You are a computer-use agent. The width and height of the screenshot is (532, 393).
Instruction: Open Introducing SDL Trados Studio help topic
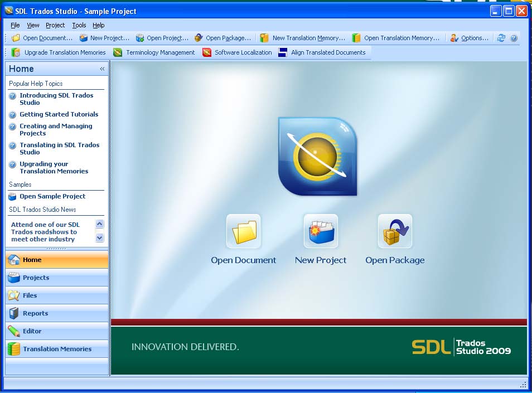[56, 99]
